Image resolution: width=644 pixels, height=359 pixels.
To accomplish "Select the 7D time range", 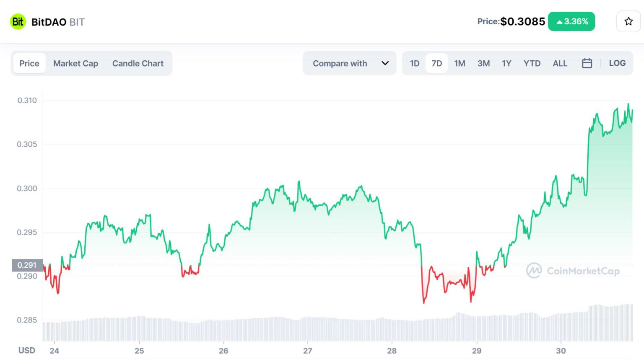I will [437, 63].
